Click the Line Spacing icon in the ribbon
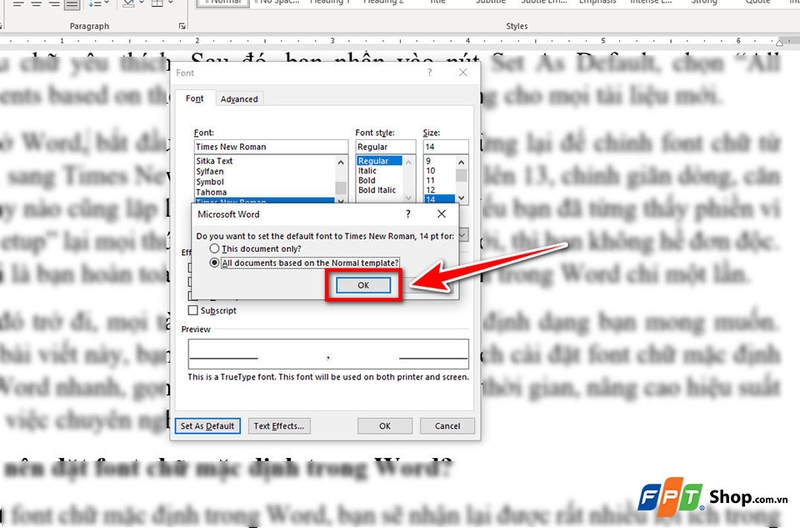This screenshot has width=800, height=528. 94,4
